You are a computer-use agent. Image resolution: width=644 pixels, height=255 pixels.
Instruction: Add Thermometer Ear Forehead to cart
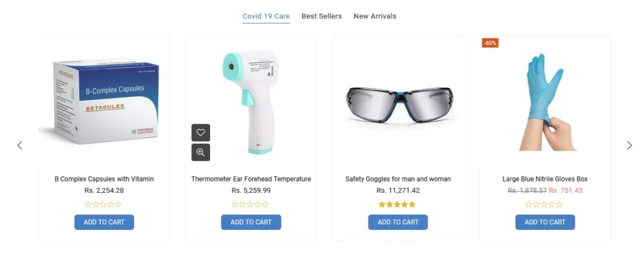(251, 222)
